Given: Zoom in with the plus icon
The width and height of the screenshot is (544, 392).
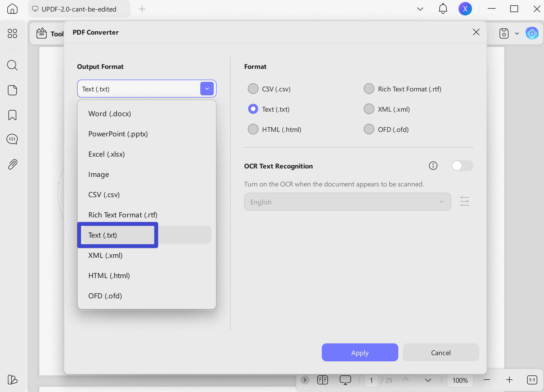Looking at the screenshot, I should pyautogui.click(x=509, y=380).
